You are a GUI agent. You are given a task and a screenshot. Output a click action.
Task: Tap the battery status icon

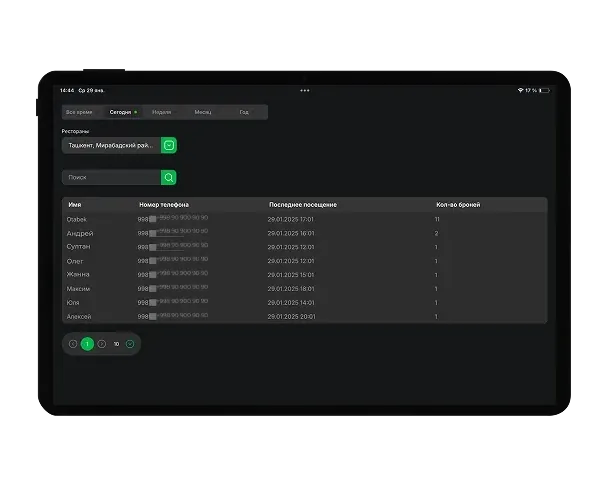(544, 90)
